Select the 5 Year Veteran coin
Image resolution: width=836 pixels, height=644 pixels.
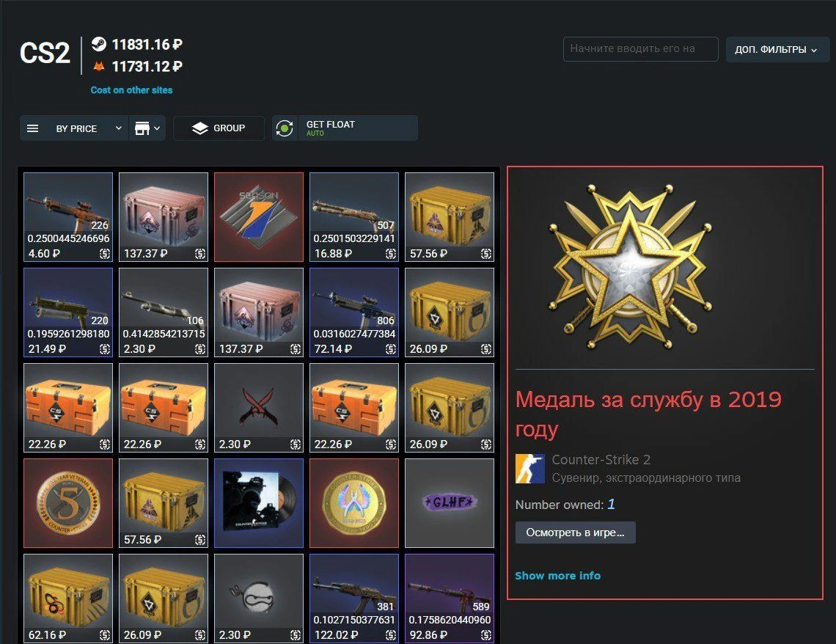point(68,503)
